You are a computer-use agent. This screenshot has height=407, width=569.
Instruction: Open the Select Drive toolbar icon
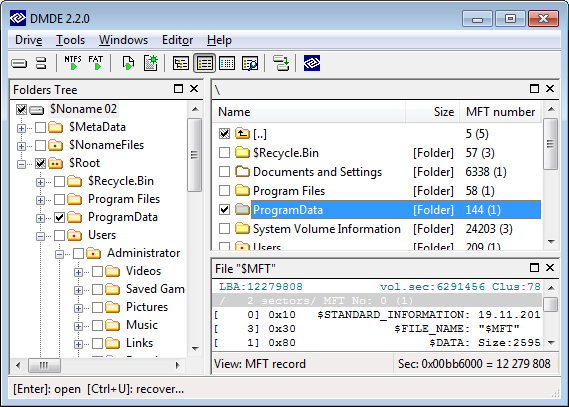(x=19, y=63)
